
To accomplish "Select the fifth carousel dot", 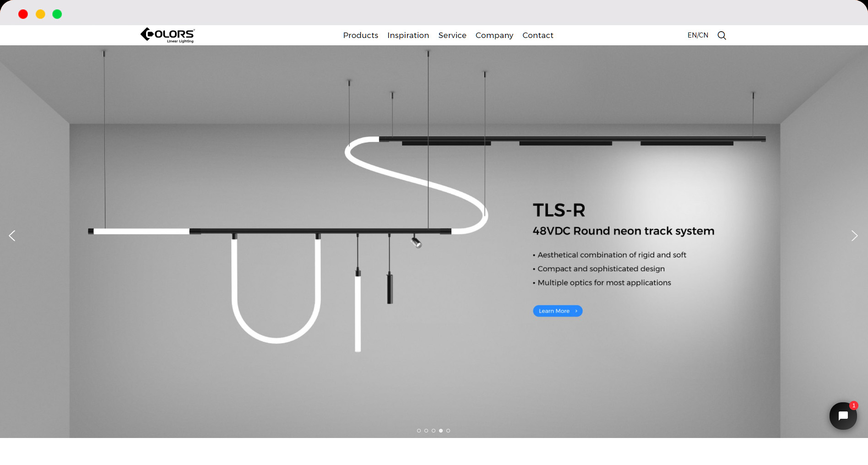I will coord(448,431).
